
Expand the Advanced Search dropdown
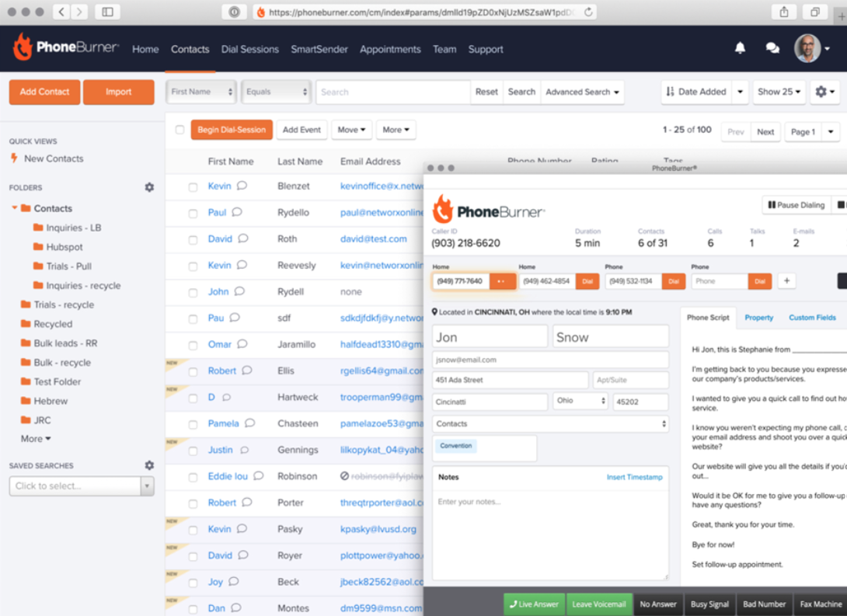(x=582, y=92)
